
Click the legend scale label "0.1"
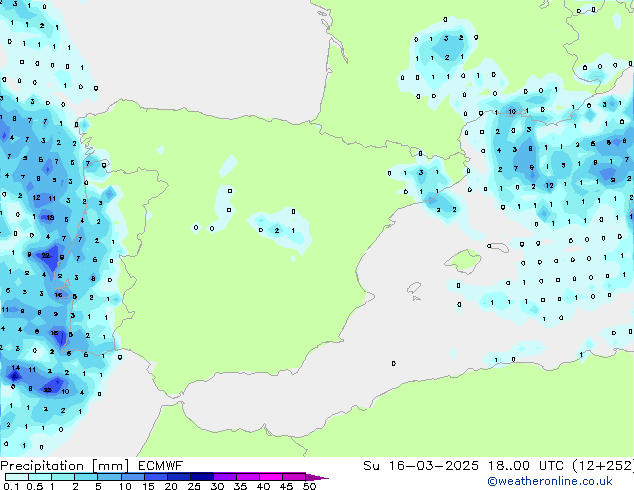tap(11, 486)
